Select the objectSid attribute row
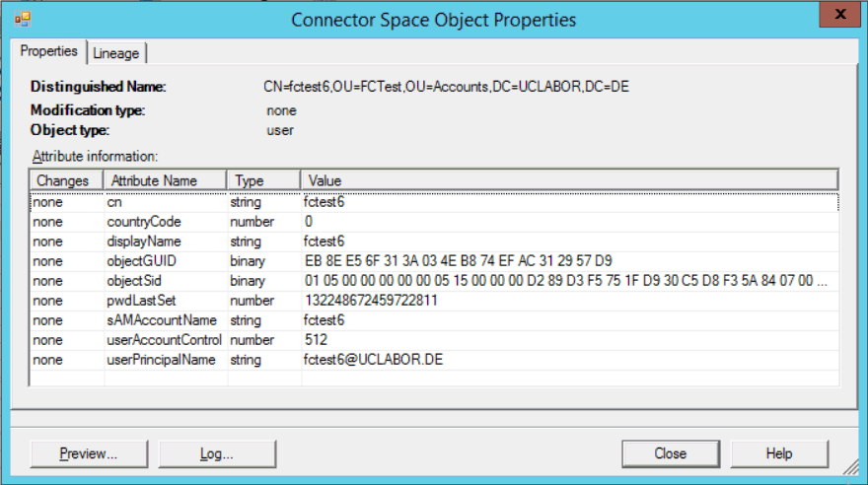Image resolution: width=868 pixels, height=485 pixels. (x=435, y=281)
